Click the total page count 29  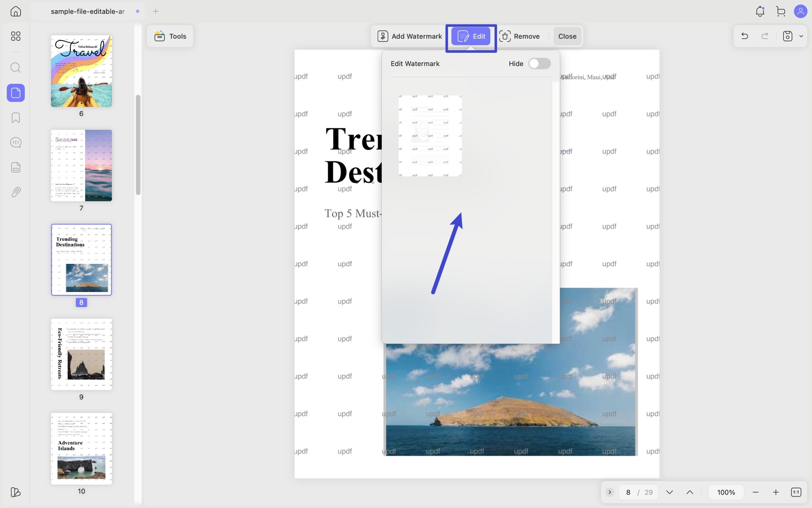point(649,492)
